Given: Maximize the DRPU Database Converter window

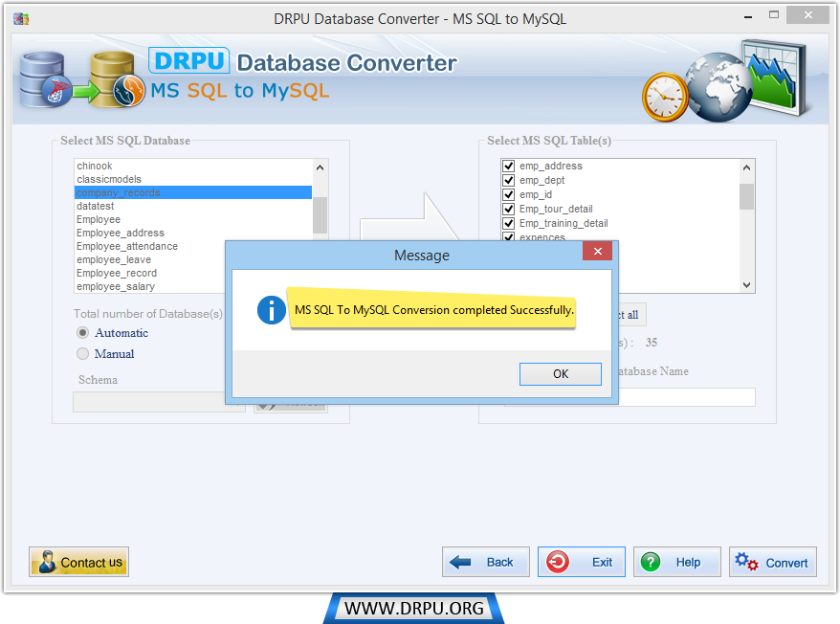Looking at the screenshot, I should [774, 15].
